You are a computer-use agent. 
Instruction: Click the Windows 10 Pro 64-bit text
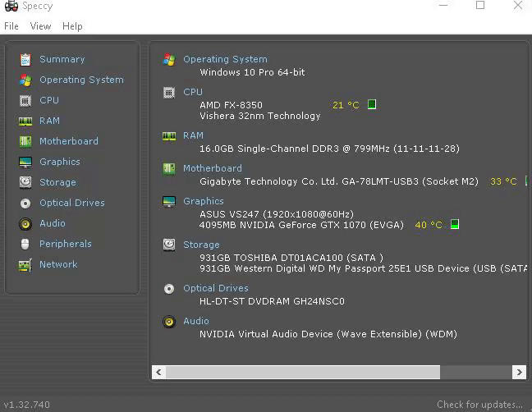252,72
